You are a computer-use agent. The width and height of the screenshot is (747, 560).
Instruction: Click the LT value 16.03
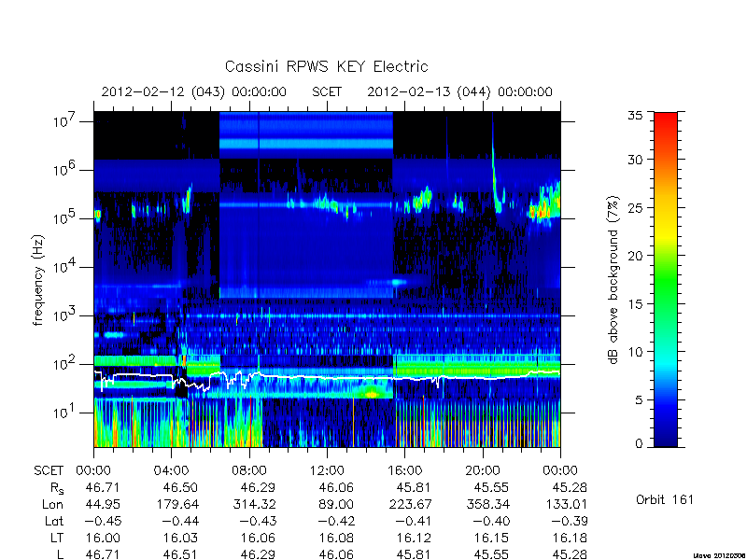coord(180,538)
